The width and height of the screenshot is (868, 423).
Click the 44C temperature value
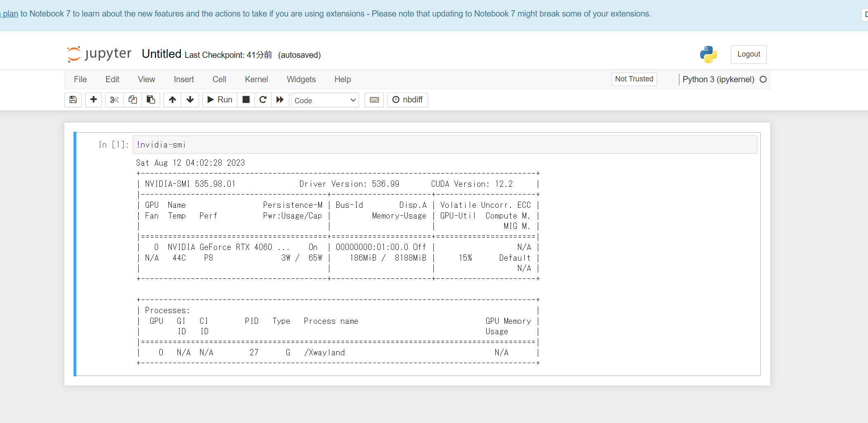pyautogui.click(x=179, y=258)
